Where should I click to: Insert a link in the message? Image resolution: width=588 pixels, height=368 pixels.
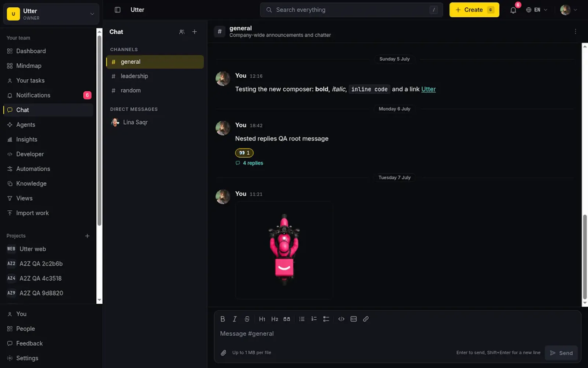tap(366, 319)
